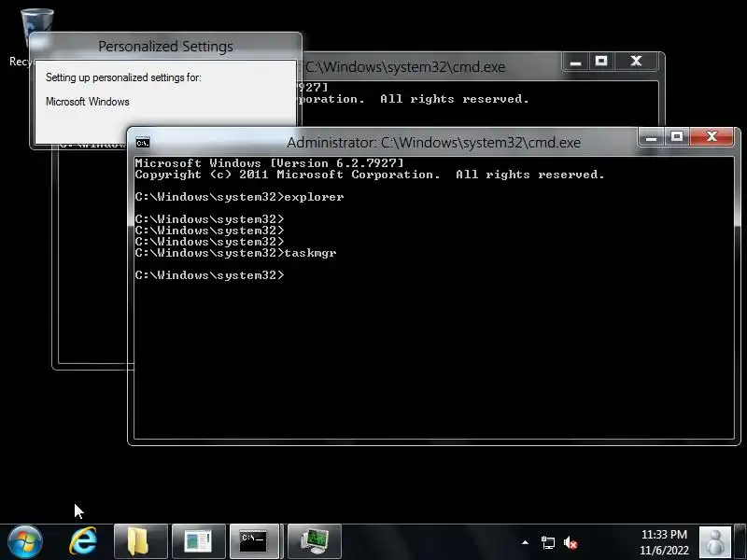Screen dimensions: 747x560
Task: Open the File Explorer folder taskbar icon
Action: 141,542
